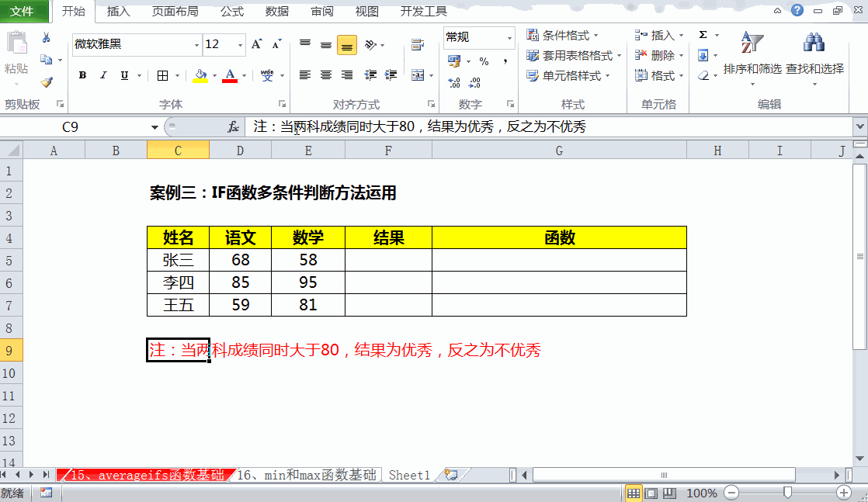The height and width of the screenshot is (502, 868).
Task: Click the orientation (rotate text) icon
Action: [371, 44]
